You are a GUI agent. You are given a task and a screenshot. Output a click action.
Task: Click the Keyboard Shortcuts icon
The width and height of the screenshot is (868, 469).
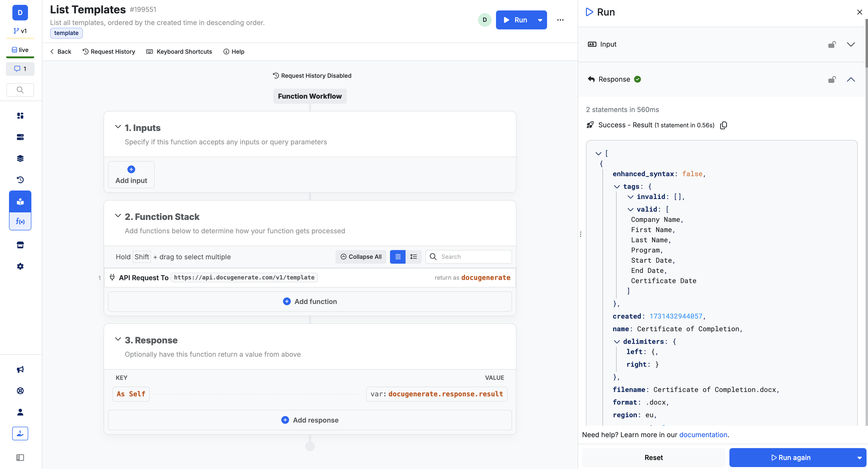click(x=150, y=52)
